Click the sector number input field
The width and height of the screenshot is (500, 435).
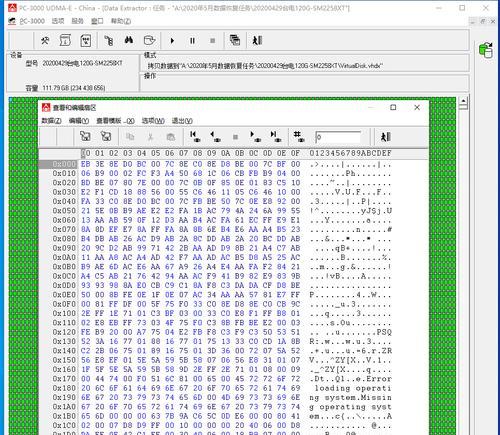click(x=338, y=137)
